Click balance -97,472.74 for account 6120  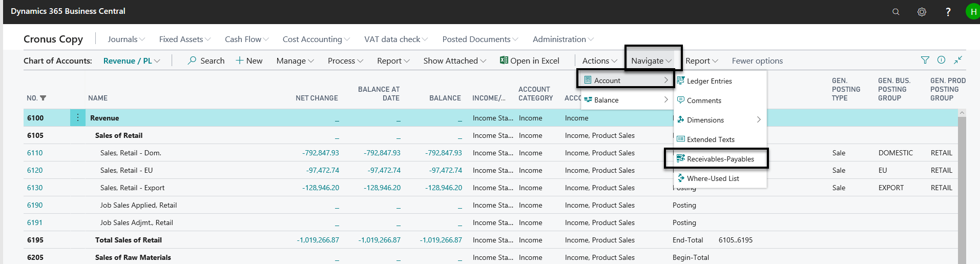[x=446, y=170]
